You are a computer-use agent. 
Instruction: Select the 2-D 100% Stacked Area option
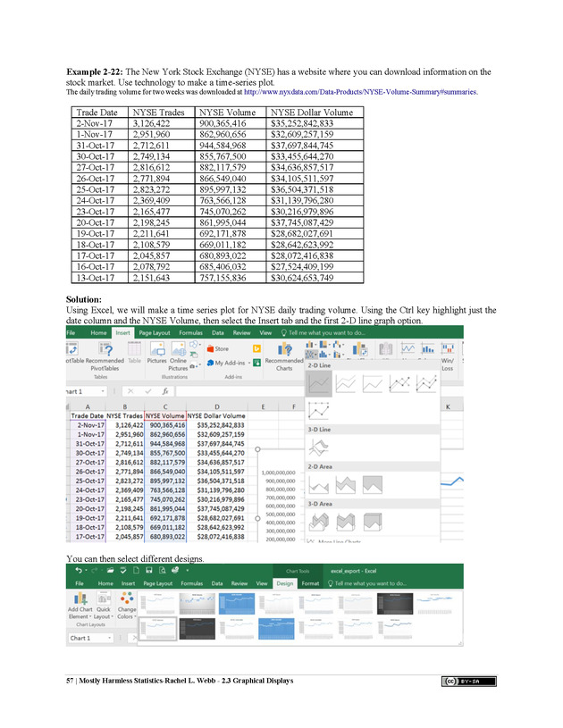[372, 485]
